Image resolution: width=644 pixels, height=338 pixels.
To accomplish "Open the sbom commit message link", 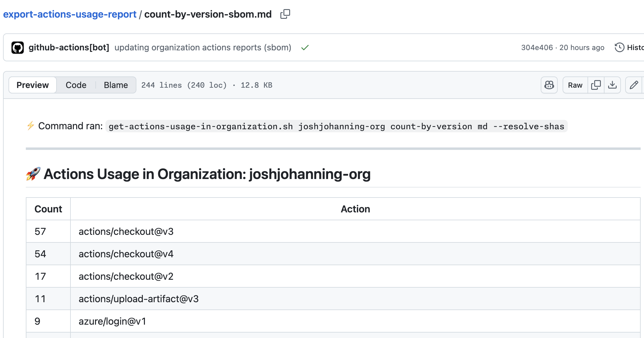I will (x=203, y=47).
